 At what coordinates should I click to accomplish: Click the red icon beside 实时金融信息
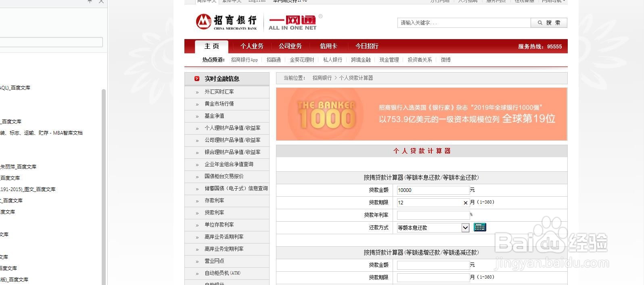(x=197, y=79)
